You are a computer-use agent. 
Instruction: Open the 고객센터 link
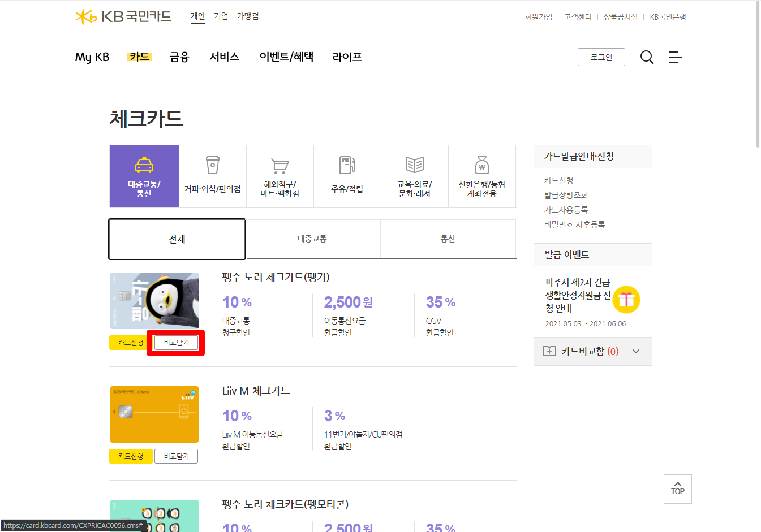578,17
